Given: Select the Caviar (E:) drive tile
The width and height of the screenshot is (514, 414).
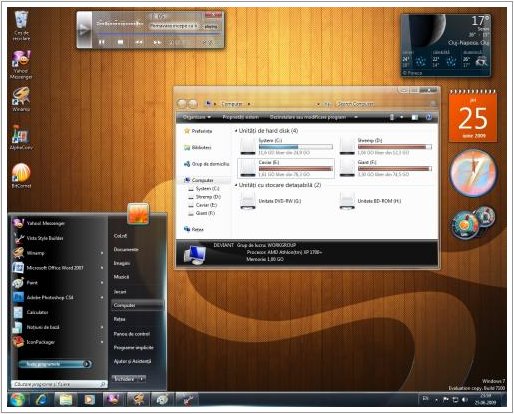Looking at the screenshot, I should [x=286, y=168].
